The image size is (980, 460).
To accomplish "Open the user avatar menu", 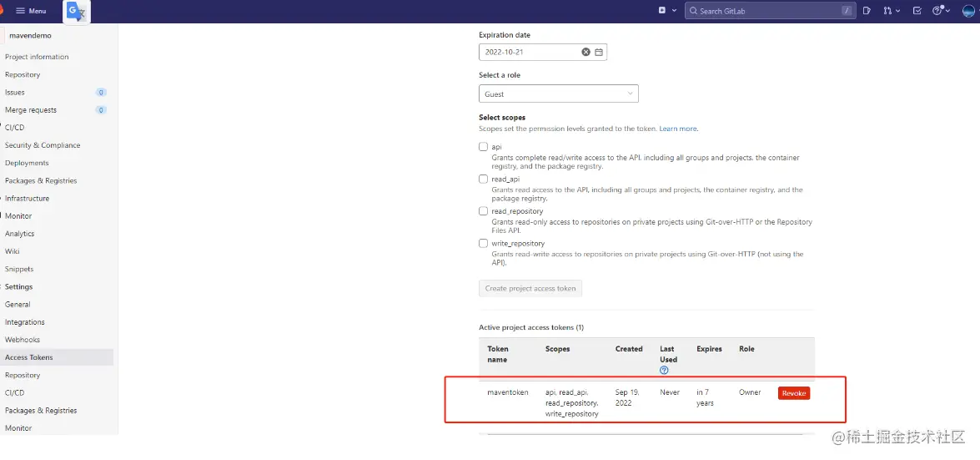I will (969, 11).
